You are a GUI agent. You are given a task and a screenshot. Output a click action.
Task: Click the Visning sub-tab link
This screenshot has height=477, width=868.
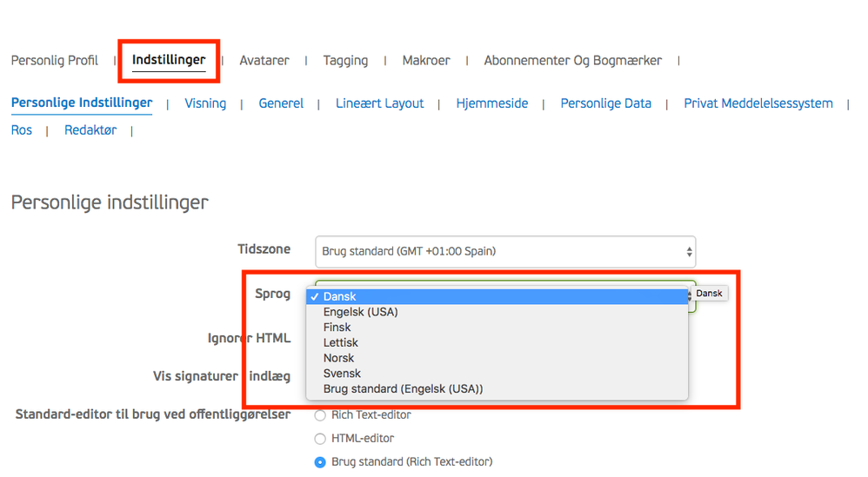coord(205,103)
